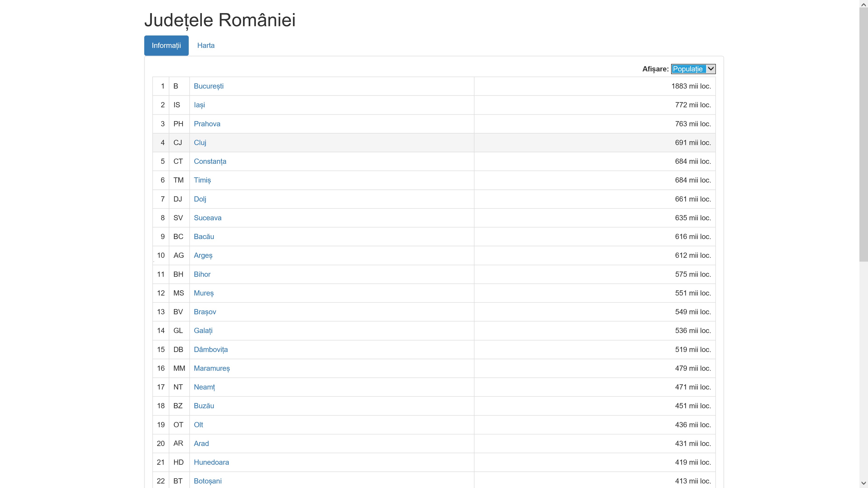Switch to the Harta tab

pyautogui.click(x=205, y=45)
